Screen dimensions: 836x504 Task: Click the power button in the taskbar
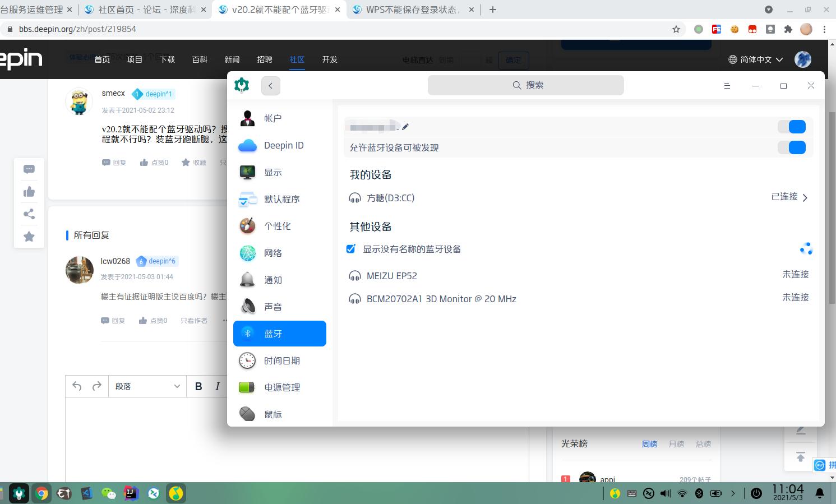pos(756,493)
